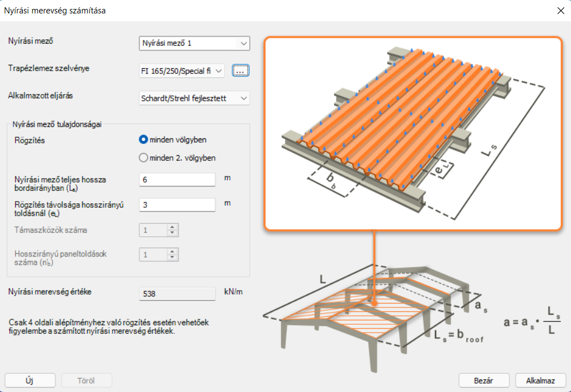Image resolution: width=571 pixels, height=392 pixels.
Task: Click the Támaszközök száma number field
Action: 153,230
